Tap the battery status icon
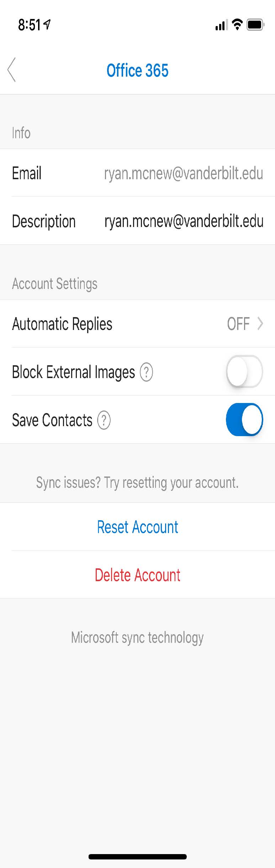The width and height of the screenshot is (275, 868). [x=255, y=25]
